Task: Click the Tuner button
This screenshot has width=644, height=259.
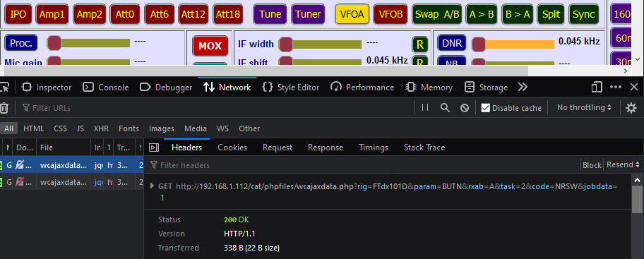Action: (x=308, y=14)
